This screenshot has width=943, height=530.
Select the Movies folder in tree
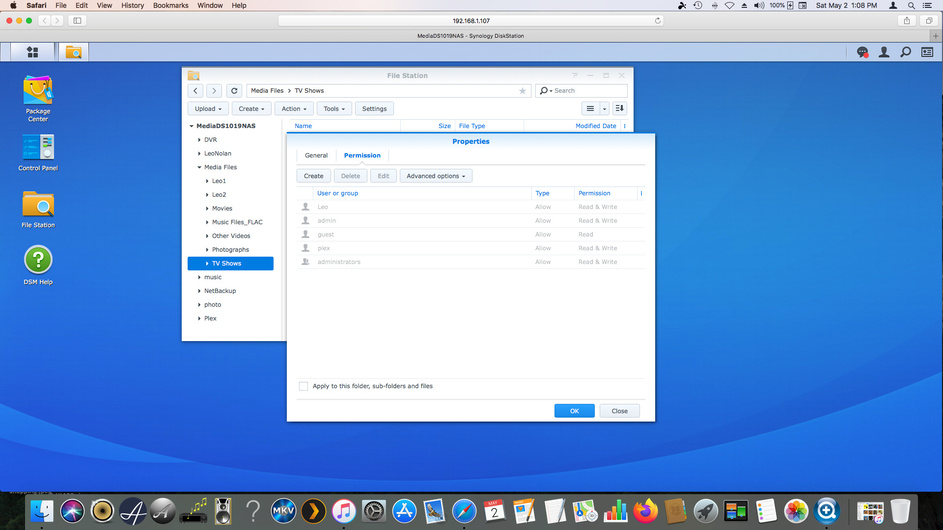click(x=222, y=209)
